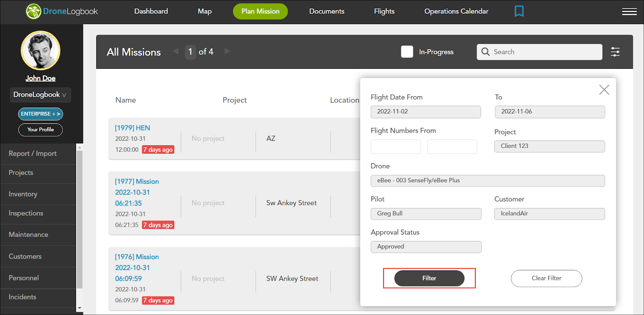644x315 pixels.
Task: Go to previous missions page arrow
Action: [x=175, y=51]
